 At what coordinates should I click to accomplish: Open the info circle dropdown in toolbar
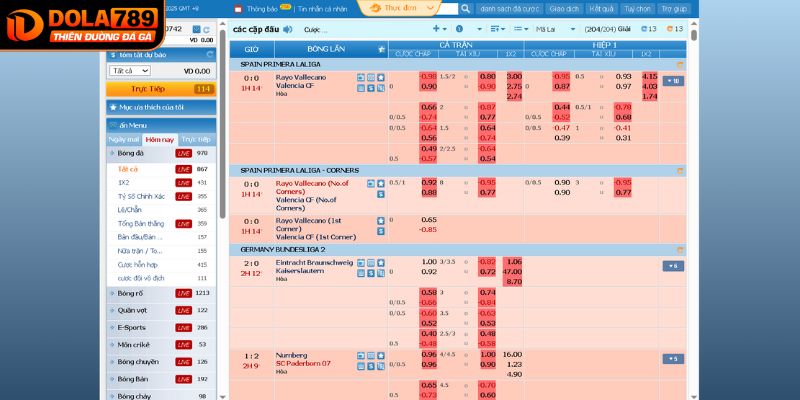[468, 29]
